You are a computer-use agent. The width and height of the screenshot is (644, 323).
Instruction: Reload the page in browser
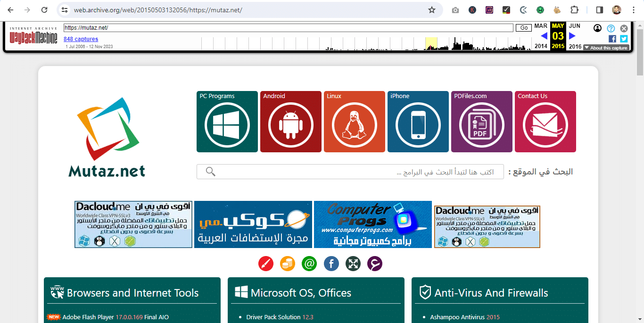[44, 10]
